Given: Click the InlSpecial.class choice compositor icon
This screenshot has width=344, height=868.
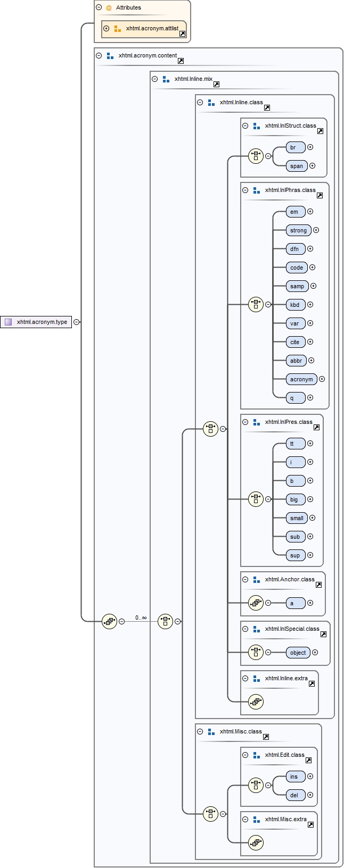Looking at the screenshot, I should (x=256, y=653).
